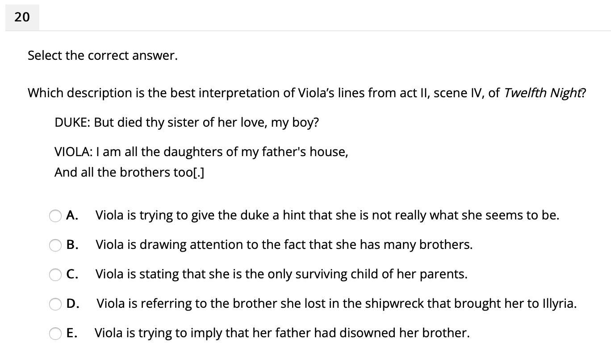Mark option D radio button
Image resolution: width=611 pixels, height=364 pixels.
tap(55, 304)
